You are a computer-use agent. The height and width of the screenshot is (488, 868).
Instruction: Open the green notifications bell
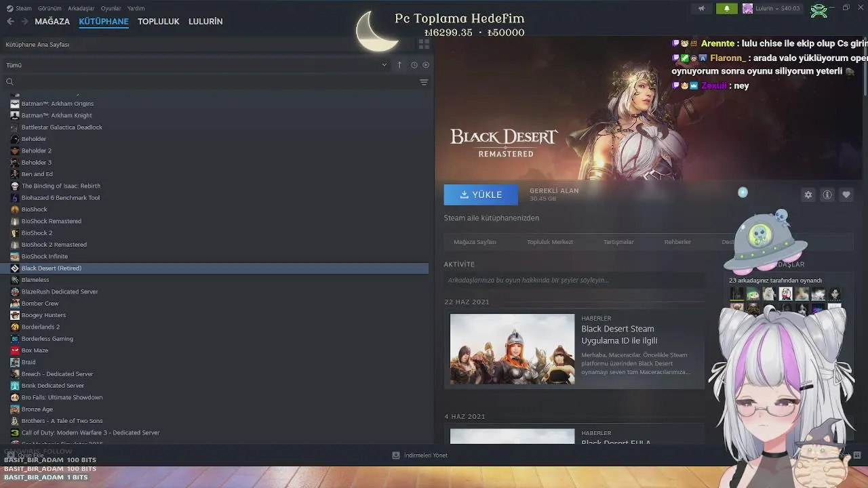(727, 9)
